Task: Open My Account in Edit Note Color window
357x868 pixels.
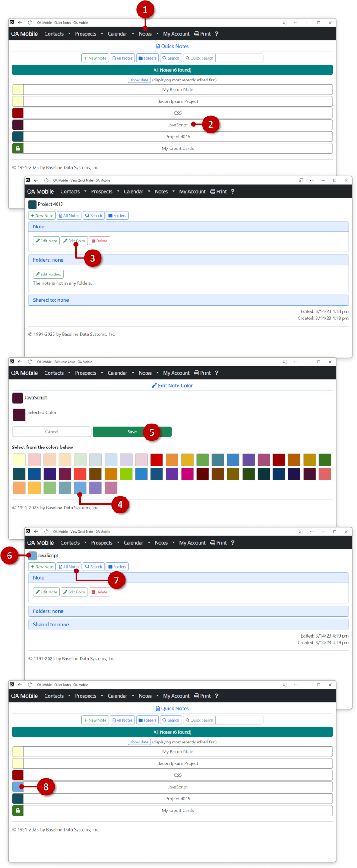Action: 176,373
